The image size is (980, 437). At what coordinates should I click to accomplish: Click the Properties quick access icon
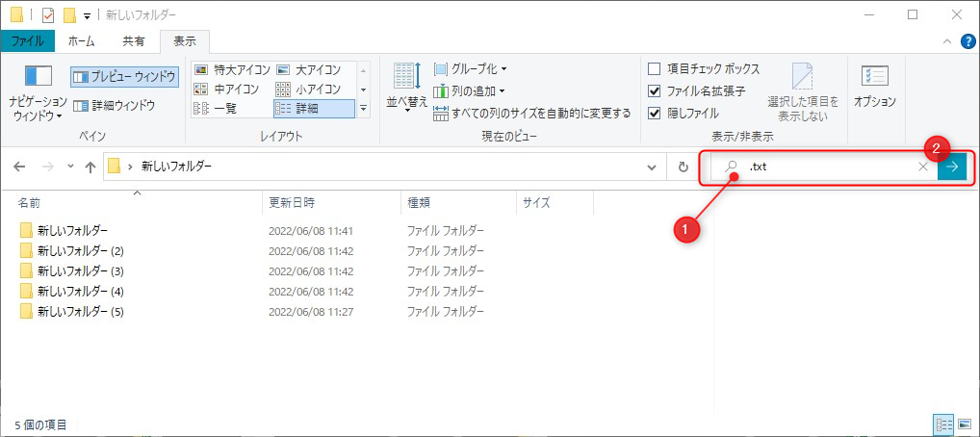pos(48,13)
